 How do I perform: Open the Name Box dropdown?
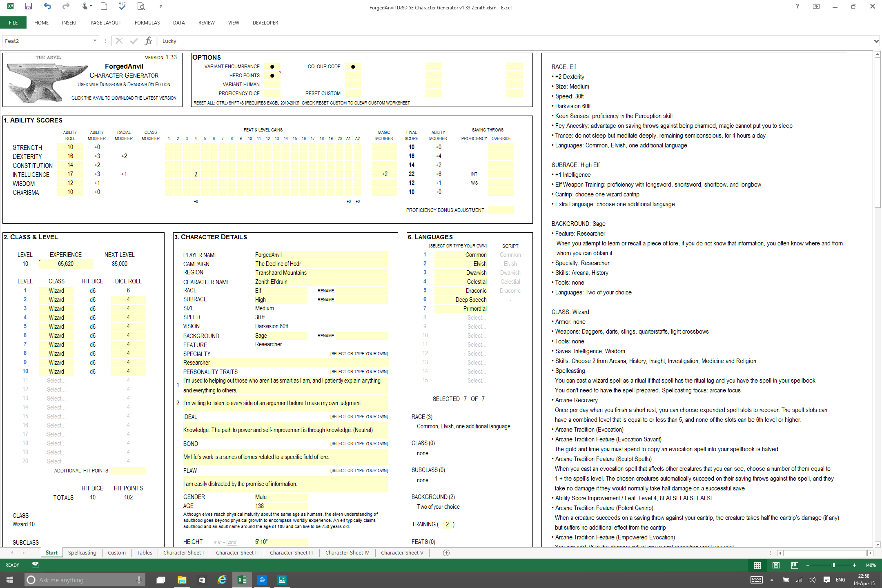95,41
